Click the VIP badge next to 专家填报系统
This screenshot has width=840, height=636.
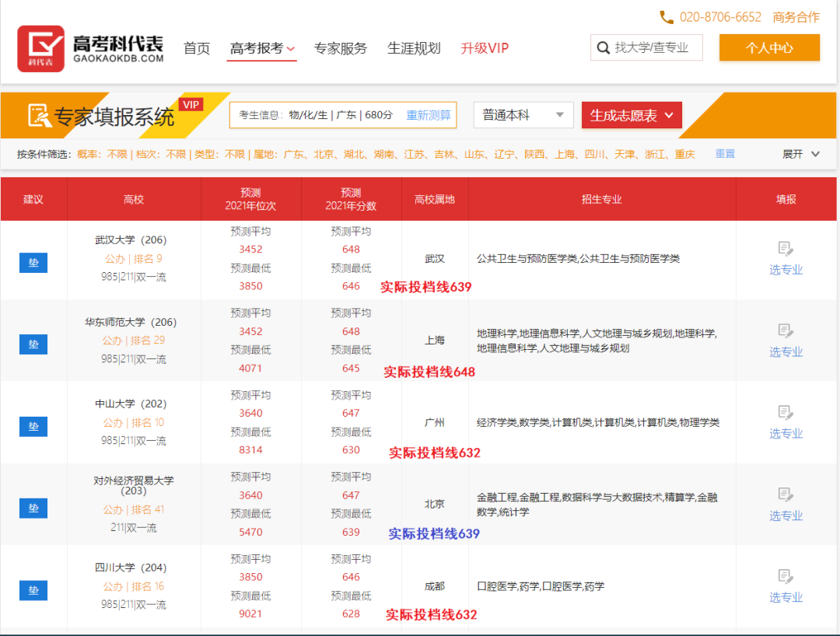[x=191, y=104]
